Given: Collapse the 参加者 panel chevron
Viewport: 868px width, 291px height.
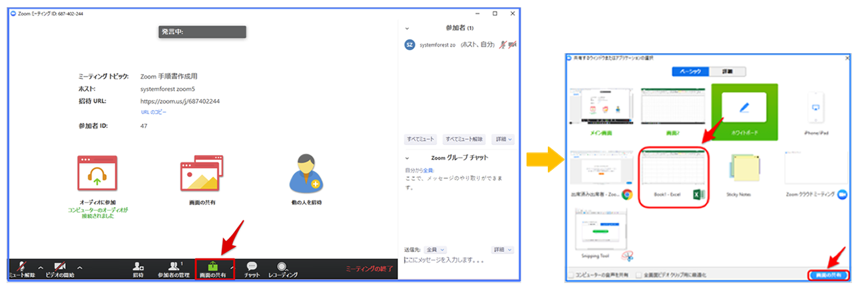Looking at the screenshot, I should click(407, 28).
